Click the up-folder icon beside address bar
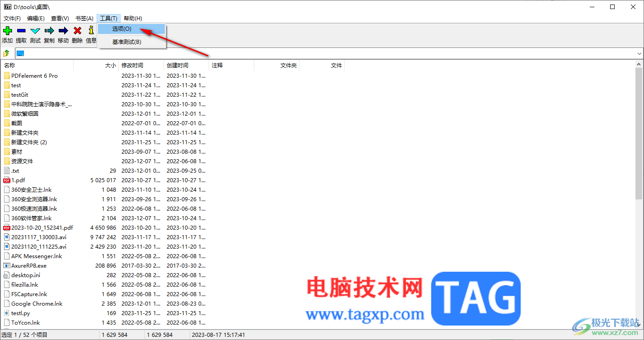 [x=6, y=53]
